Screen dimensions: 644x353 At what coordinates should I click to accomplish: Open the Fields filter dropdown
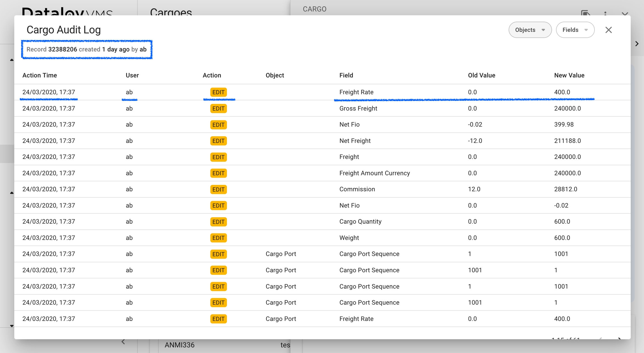pos(575,30)
